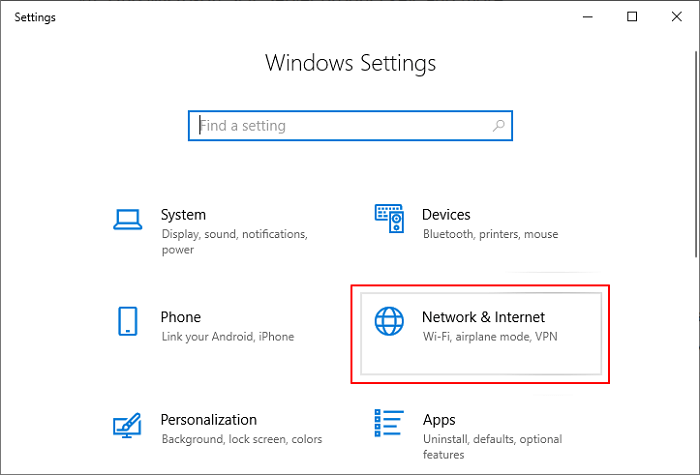Open the Devices settings label
This screenshot has width=700, height=475.
[x=446, y=214]
